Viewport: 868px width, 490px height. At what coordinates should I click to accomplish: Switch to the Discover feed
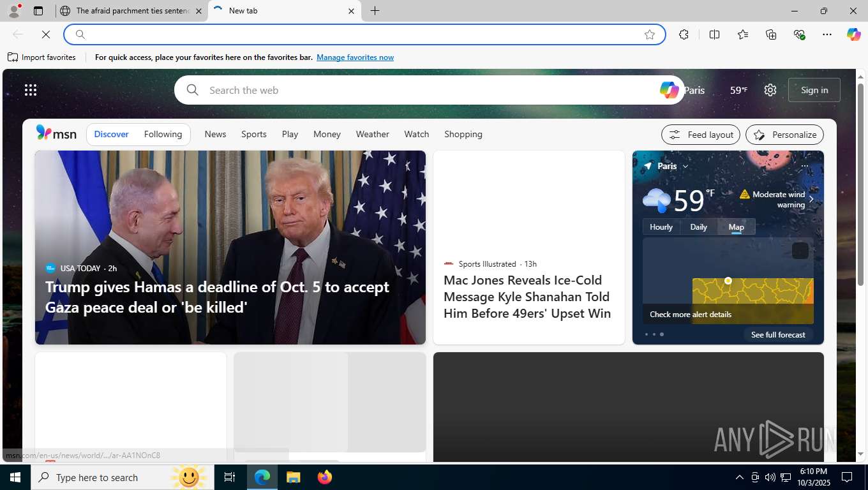point(111,134)
